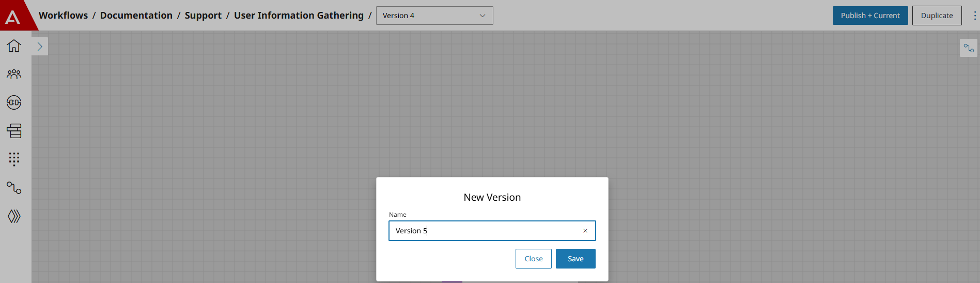
Task: Click the Duplicate button
Action: (937, 16)
